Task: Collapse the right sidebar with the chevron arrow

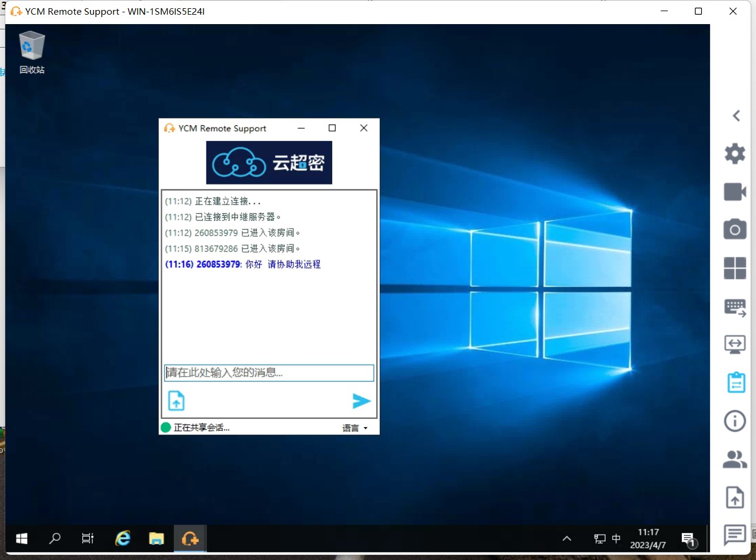Action: 736,116
